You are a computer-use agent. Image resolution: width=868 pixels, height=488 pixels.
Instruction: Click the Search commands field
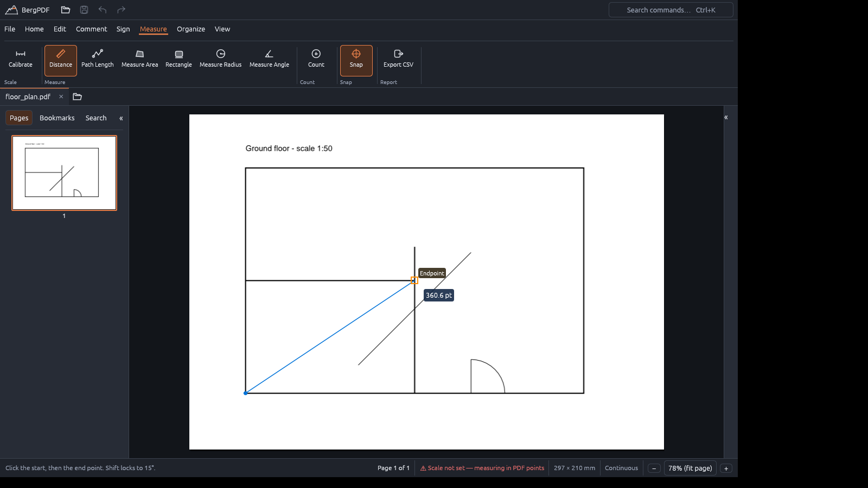click(x=671, y=10)
